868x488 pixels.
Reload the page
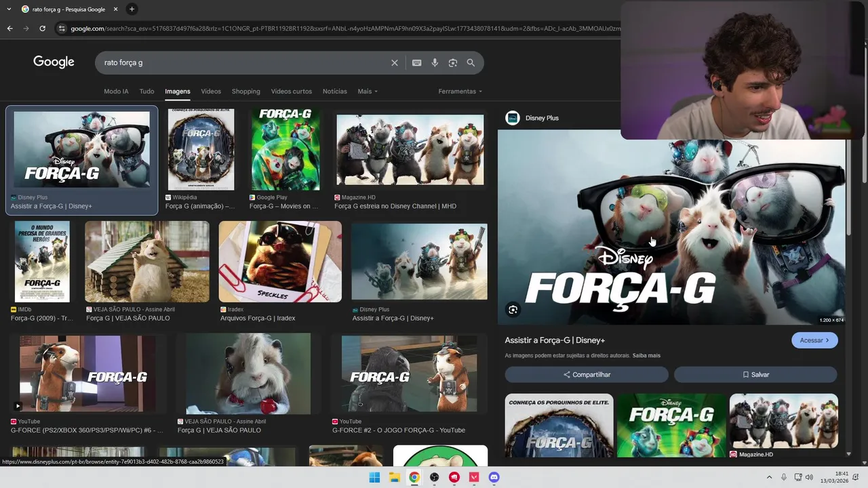tap(42, 28)
